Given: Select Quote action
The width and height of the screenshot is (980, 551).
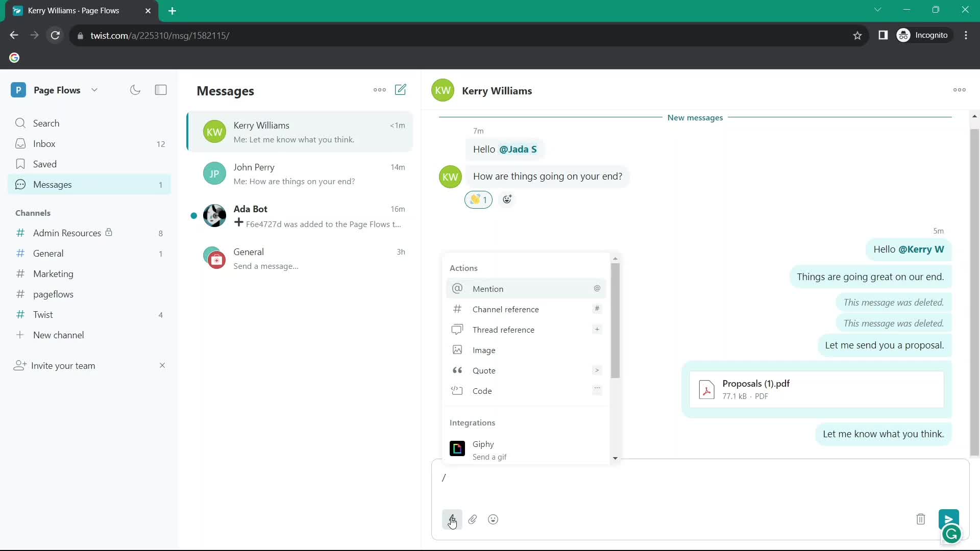Looking at the screenshot, I should pyautogui.click(x=526, y=370).
